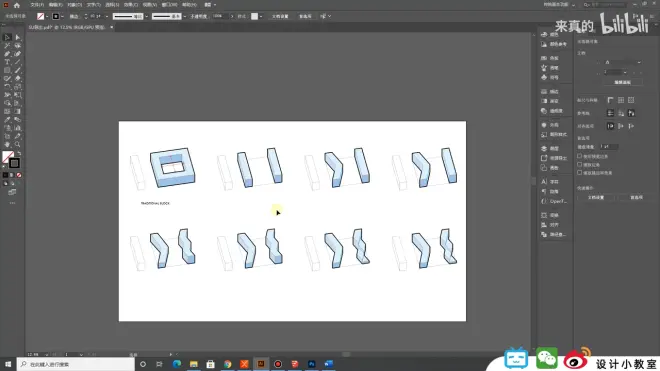This screenshot has height=371, width=660.
Task: Choose the Magic Wand tool
Action: 7,45
